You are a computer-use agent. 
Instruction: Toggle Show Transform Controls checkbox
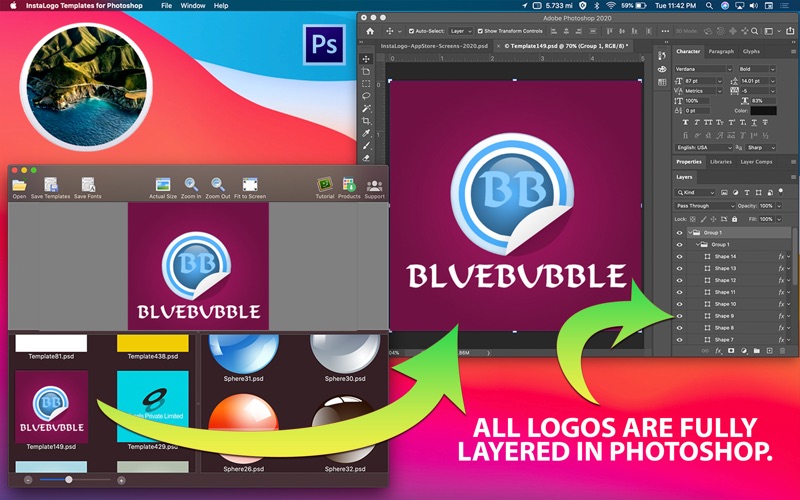pos(480,31)
